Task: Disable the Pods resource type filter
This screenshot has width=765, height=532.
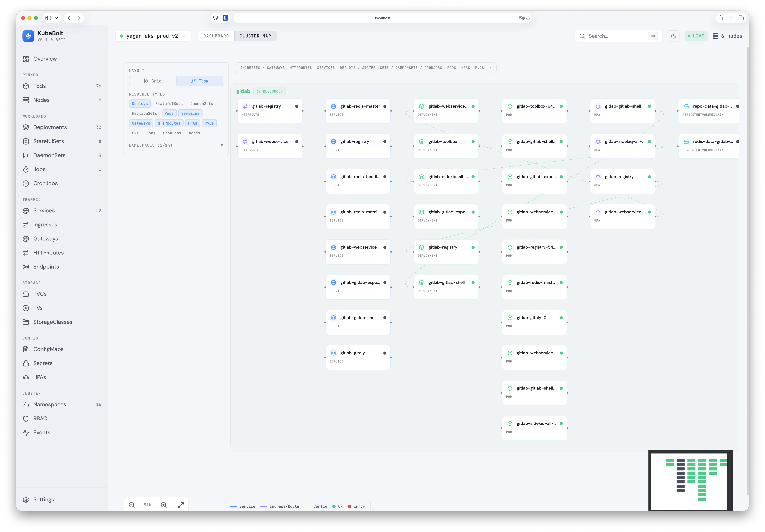Action: click(169, 113)
